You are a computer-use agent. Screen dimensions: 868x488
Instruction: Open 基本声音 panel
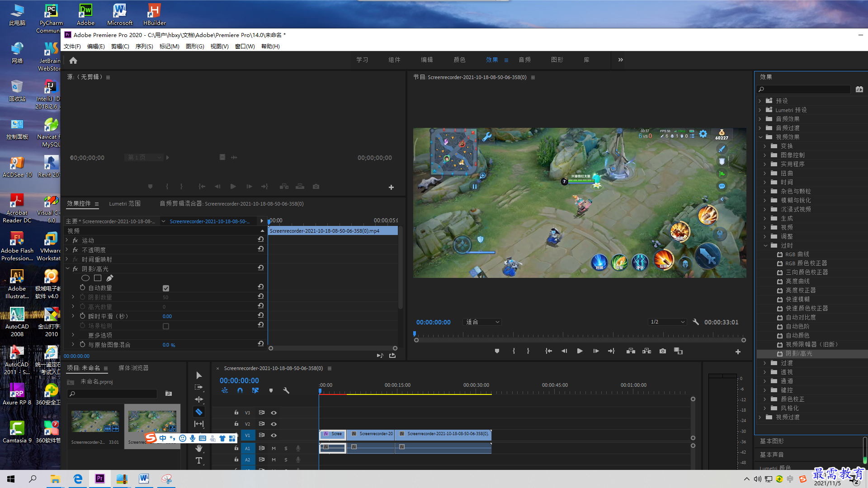point(772,455)
